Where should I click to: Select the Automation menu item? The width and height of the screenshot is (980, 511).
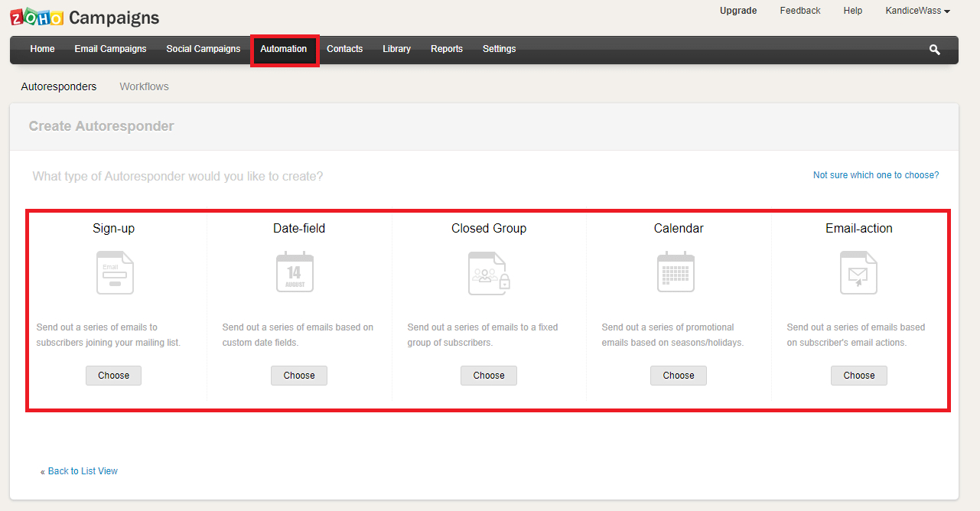[284, 49]
